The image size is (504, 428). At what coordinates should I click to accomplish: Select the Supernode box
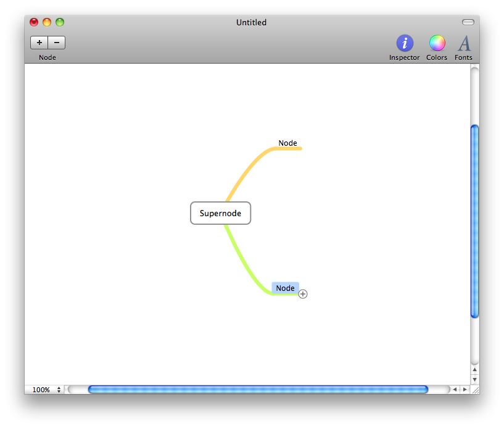(220, 213)
